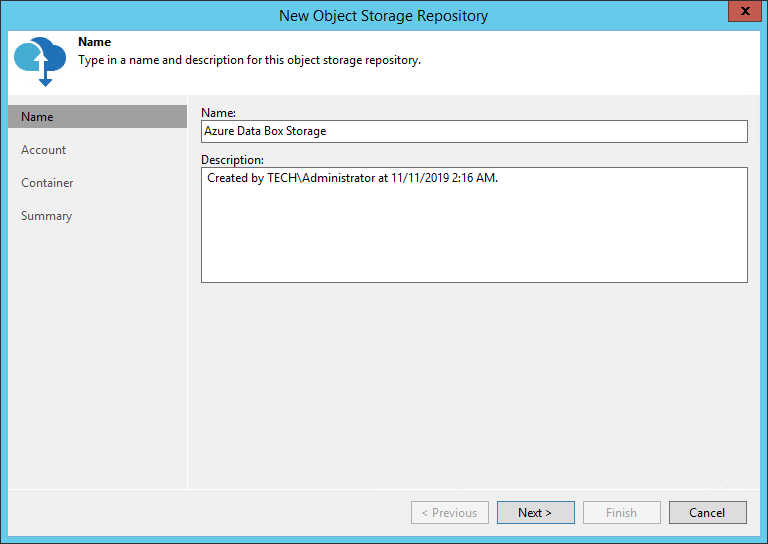Click the 'Name:' field label
This screenshot has width=768, height=544.
(218, 113)
